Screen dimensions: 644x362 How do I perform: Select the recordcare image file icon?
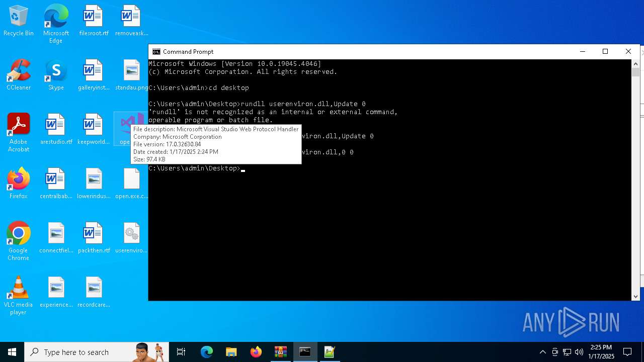pyautogui.click(x=94, y=293)
